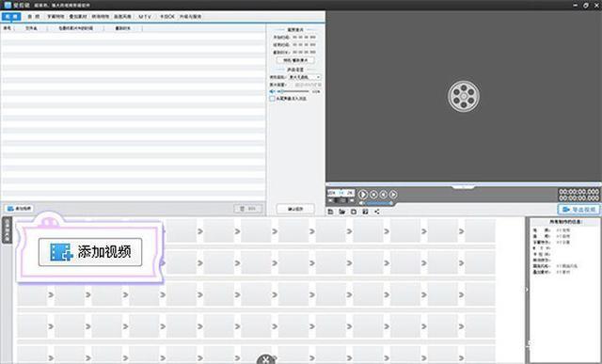Click the 爱剪辑 app logo in the title bar
This screenshot has height=364, width=602.
8,5
